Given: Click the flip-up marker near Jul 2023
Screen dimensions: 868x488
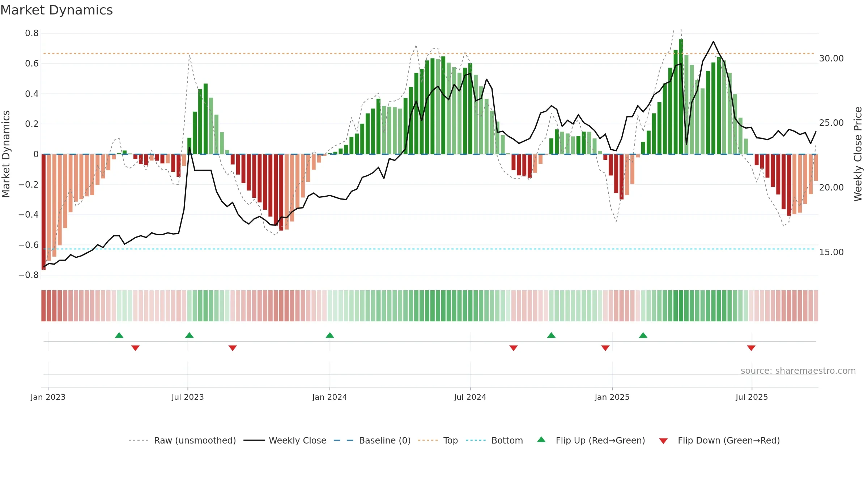Looking at the screenshot, I should coord(190,335).
